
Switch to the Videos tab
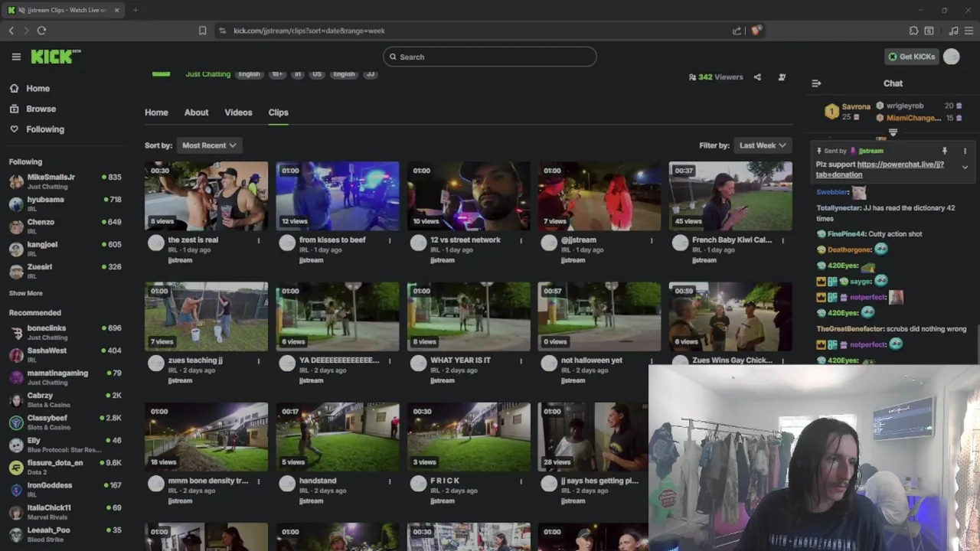pos(238,112)
